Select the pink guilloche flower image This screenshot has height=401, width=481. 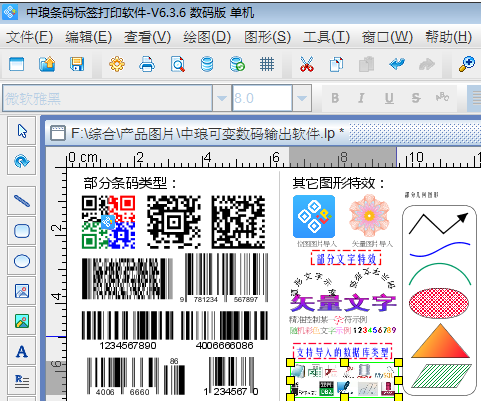tap(369, 216)
